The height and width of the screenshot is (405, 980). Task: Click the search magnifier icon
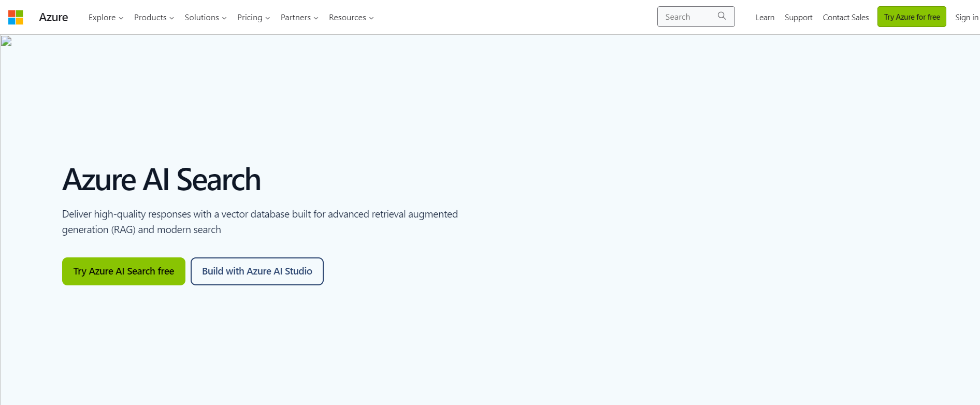pos(722,16)
